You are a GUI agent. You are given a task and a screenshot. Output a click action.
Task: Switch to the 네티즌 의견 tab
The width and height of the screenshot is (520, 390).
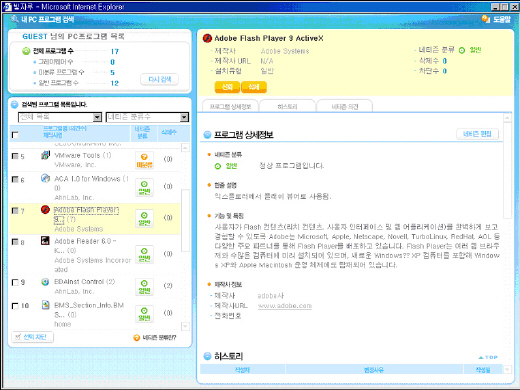345,106
